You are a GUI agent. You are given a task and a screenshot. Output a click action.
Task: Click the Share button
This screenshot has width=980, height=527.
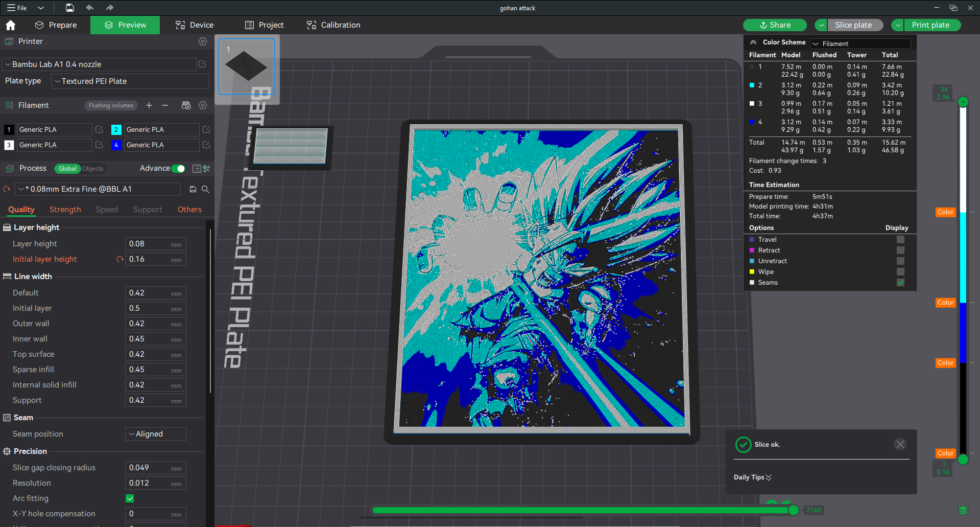[775, 25]
